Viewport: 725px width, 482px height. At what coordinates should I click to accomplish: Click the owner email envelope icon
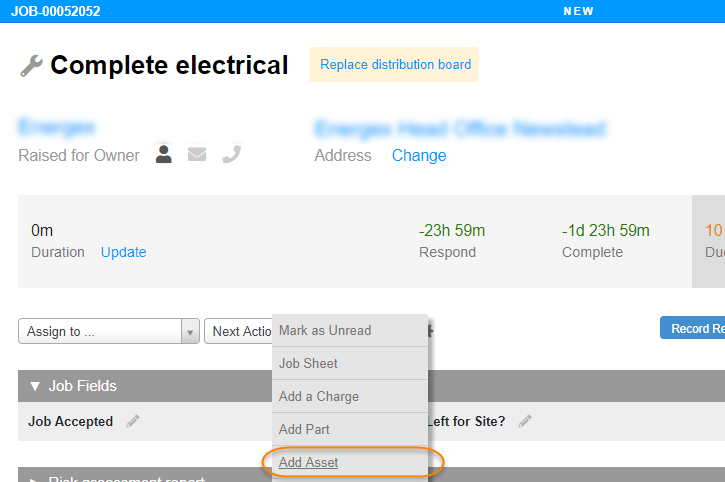[197, 154]
